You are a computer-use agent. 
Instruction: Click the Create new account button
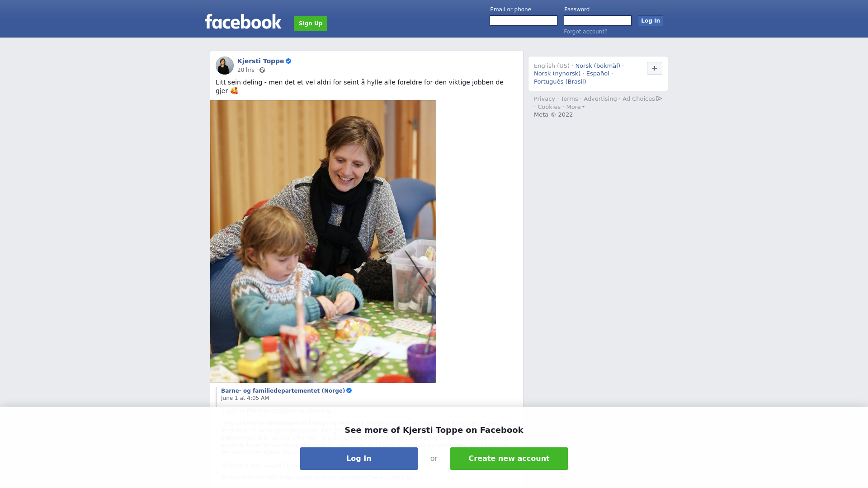point(509,459)
